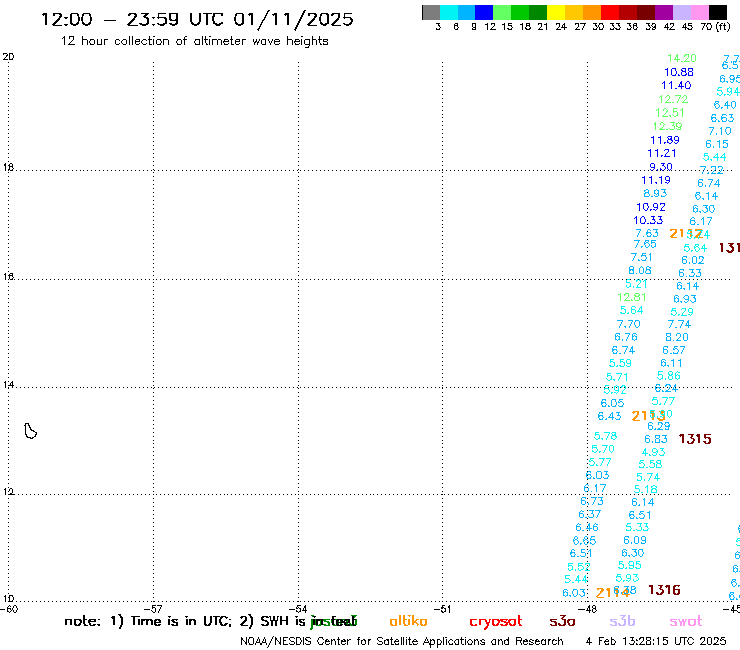Click the wave height value 8.20
This screenshot has height=650, width=740.
click(x=677, y=338)
